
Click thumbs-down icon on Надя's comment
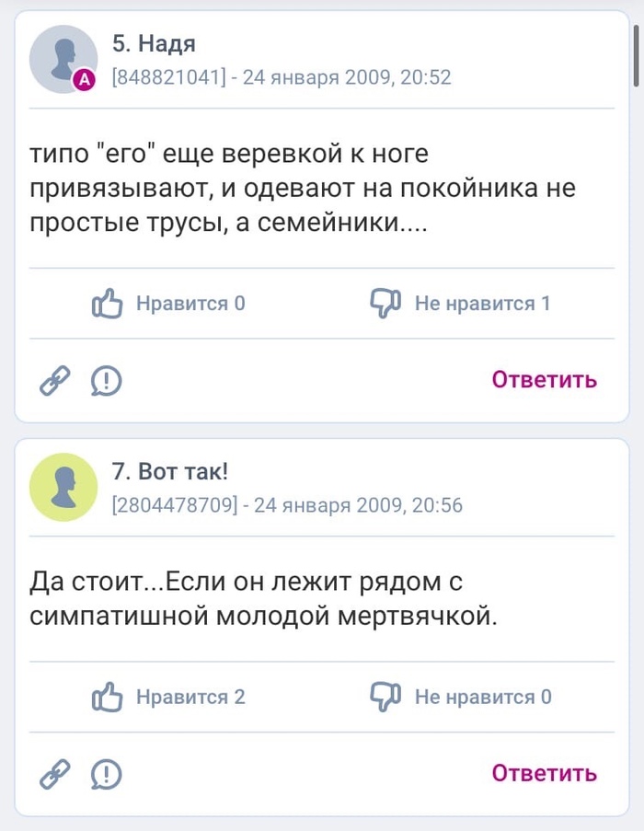[385, 304]
